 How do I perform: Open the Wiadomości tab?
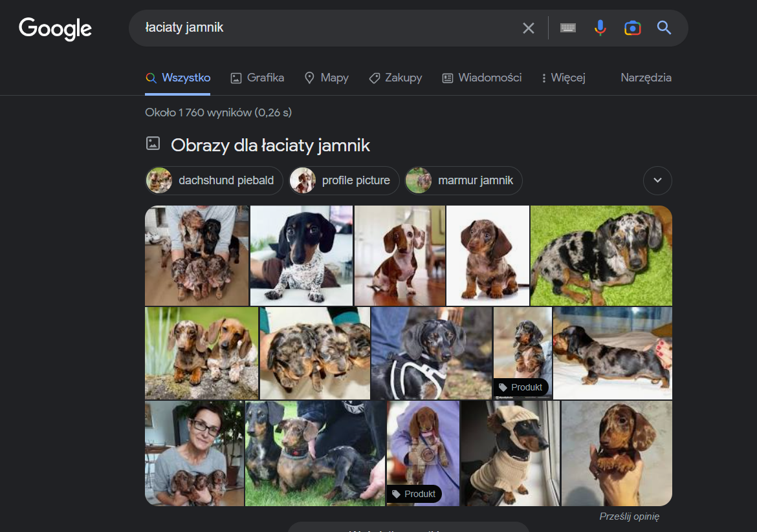[x=482, y=78]
